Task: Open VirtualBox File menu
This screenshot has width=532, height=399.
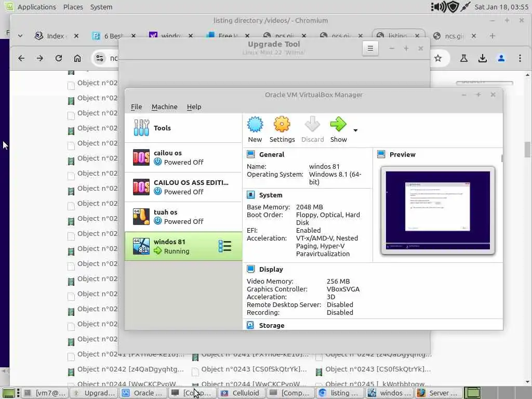Action: [137, 107]
